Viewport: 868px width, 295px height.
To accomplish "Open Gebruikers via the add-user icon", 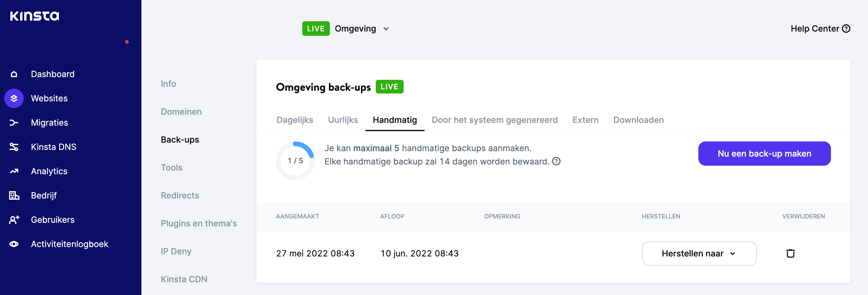I will (13, 219).
